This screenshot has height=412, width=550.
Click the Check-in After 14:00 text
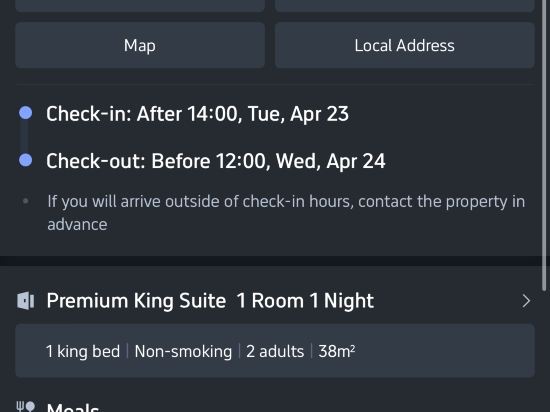click(x=197, y=114)
